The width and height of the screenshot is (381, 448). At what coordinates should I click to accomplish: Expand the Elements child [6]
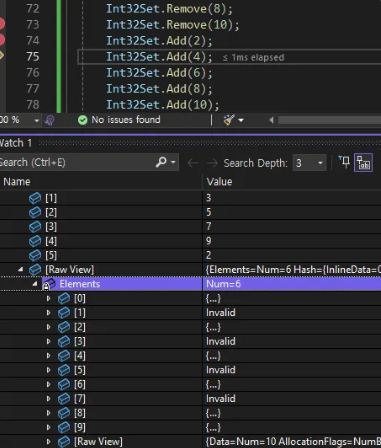pyautogui.click(x=49, y=384)
